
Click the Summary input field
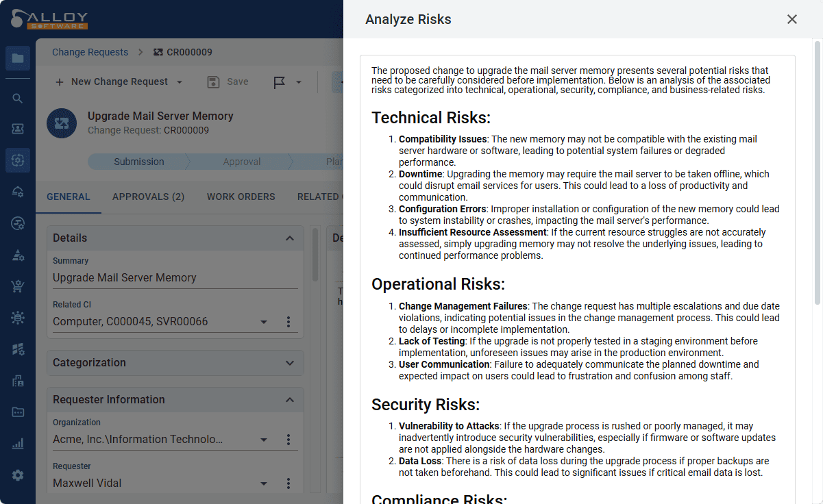click(x=175, y=278)
